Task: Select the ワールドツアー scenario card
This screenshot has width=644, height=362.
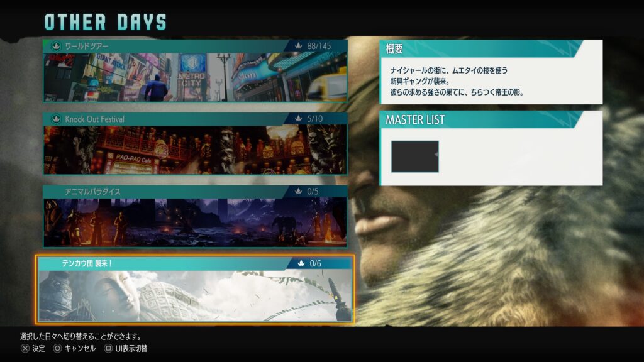Action: click(195, 70)
